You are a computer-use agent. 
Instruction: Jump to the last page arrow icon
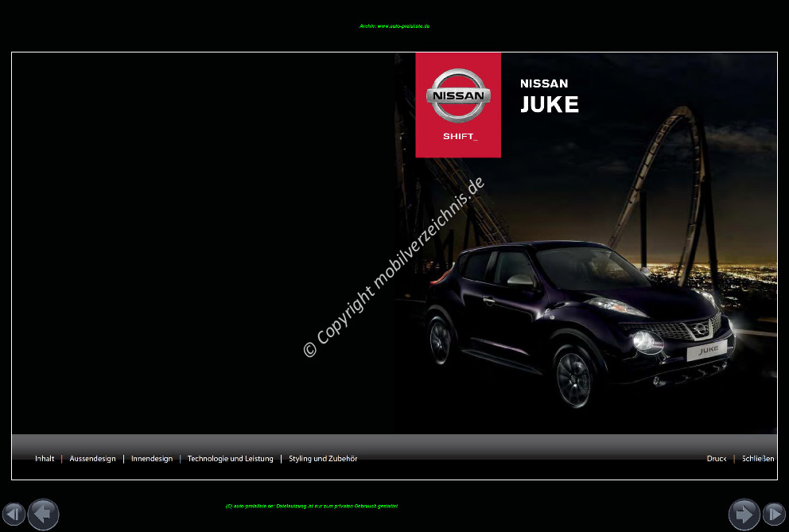click(774, 515)
